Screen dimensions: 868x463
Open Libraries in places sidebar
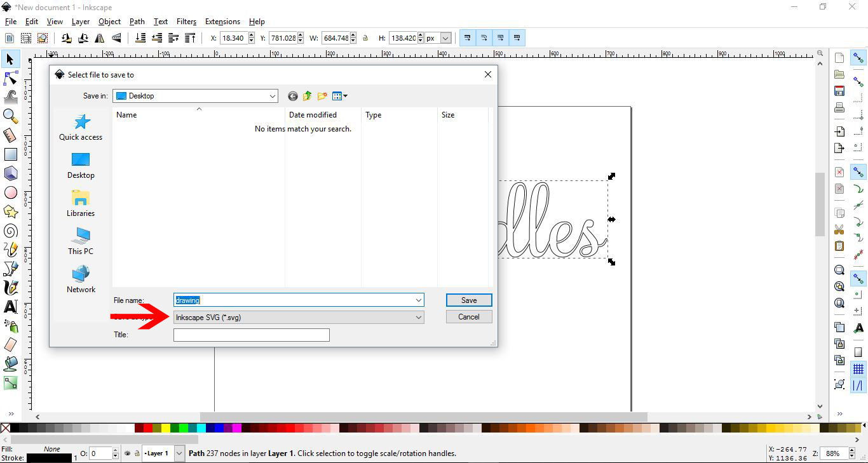click(x=81, y=203)
